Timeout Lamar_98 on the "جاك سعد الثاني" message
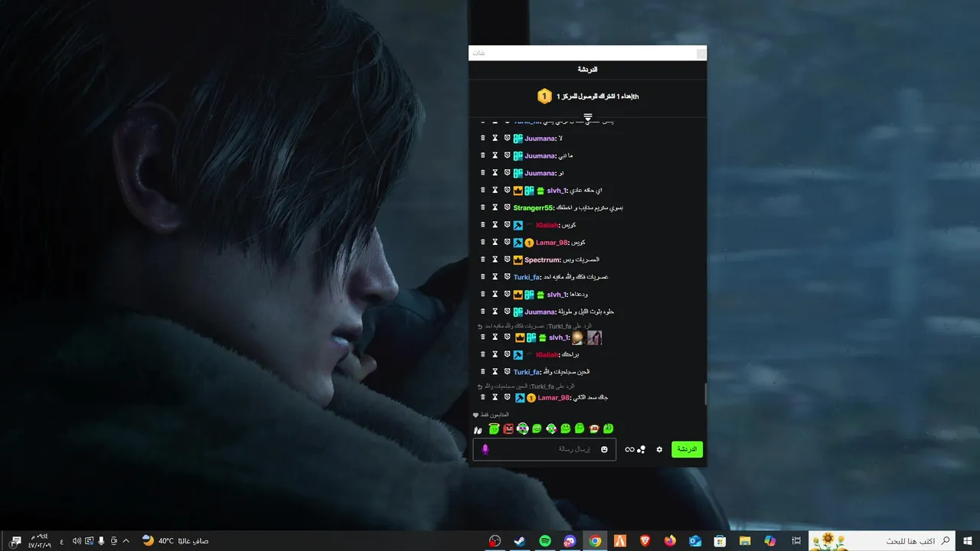Screen dimensions: 980x551 [x=495, y=397]
